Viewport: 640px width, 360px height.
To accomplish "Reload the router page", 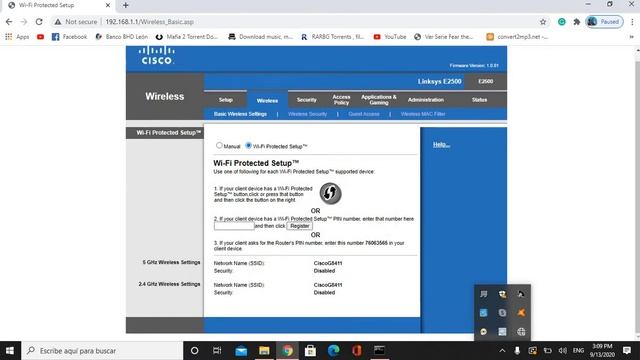I will coord(39,22).
